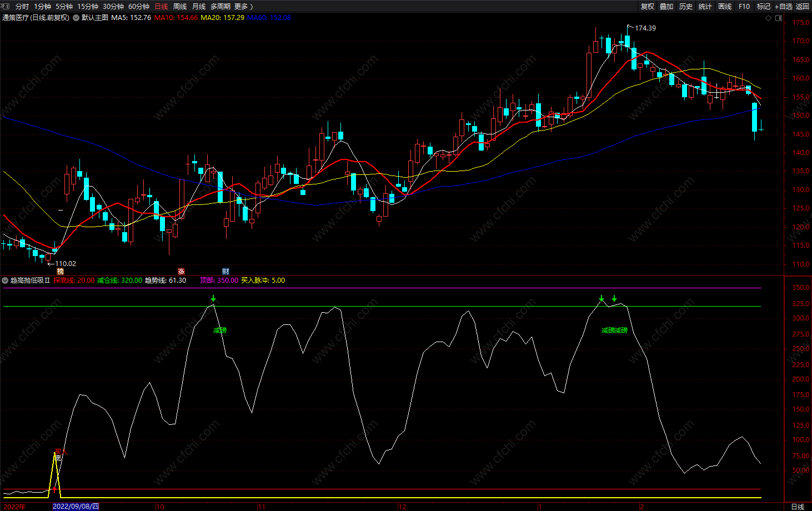Click the diamond icon above price axis

[x=769, y=18]
